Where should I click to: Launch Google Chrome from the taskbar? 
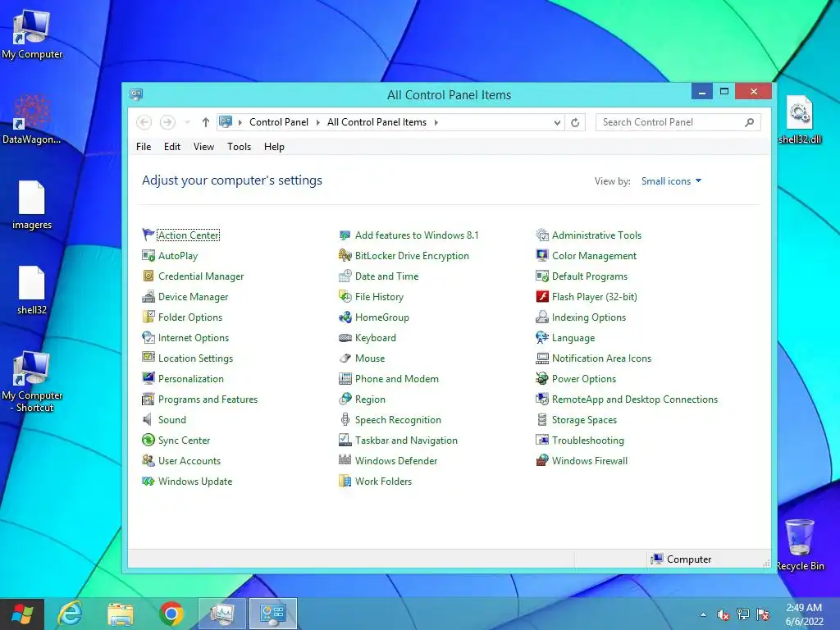click(171, 614)
